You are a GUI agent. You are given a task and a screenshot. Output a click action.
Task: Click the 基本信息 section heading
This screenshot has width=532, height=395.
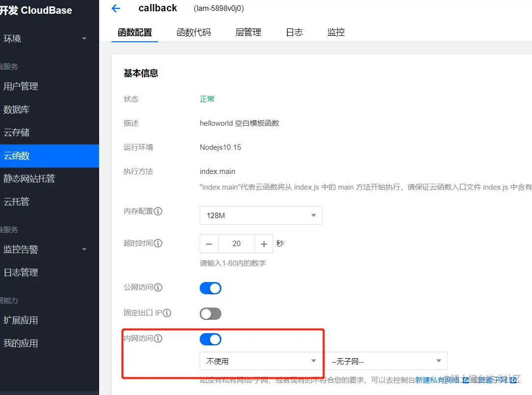click(141, 73)
